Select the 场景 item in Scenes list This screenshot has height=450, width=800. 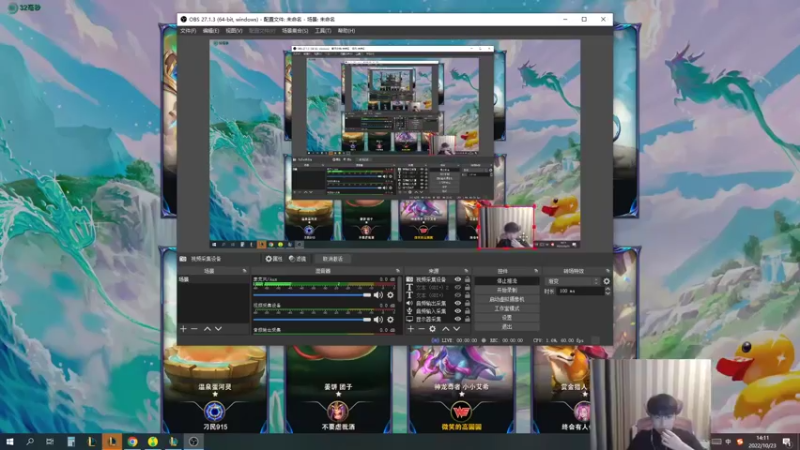[213, 280]
